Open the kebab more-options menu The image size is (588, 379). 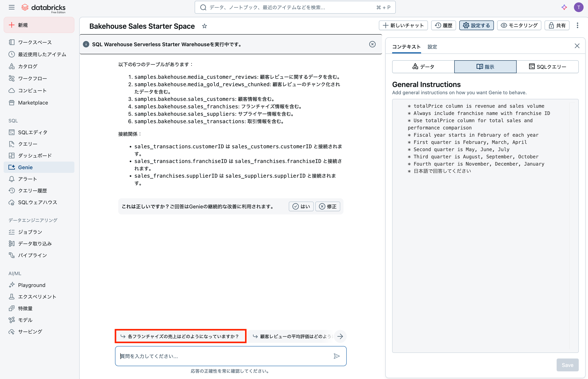(x=577, y=25)
